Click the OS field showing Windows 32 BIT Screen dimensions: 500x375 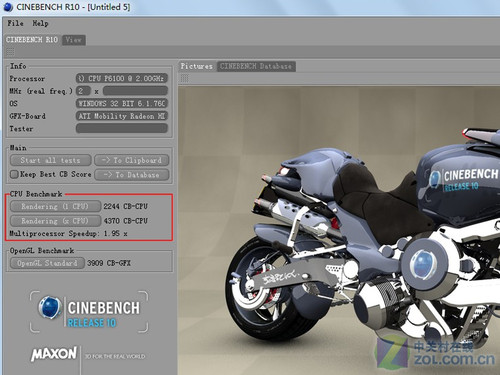[x=122, y=103]
